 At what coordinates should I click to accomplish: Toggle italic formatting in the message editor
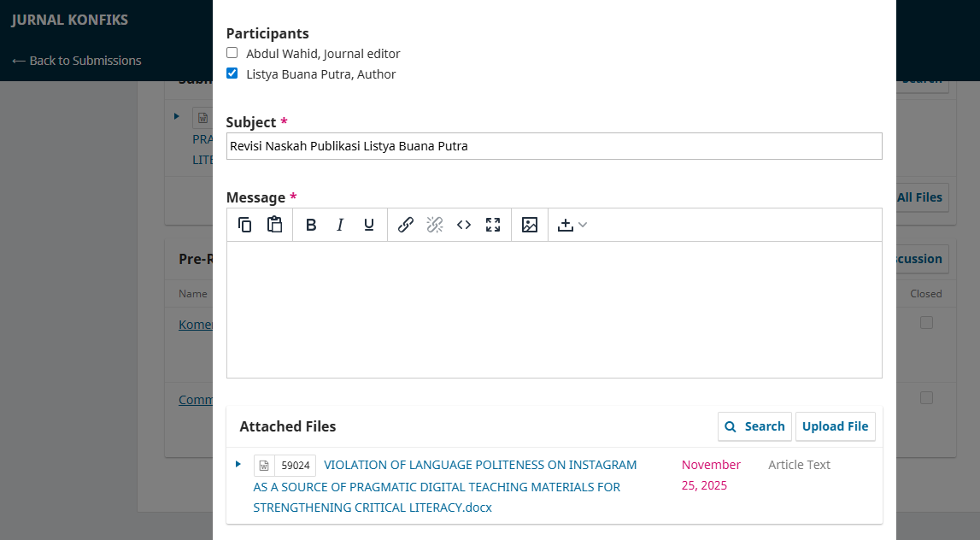340,225
